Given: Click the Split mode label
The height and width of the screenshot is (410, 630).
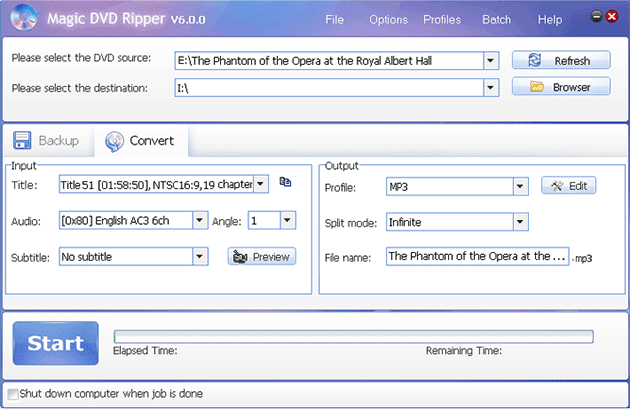Looking at the screenshot, I should coord(350,223).
